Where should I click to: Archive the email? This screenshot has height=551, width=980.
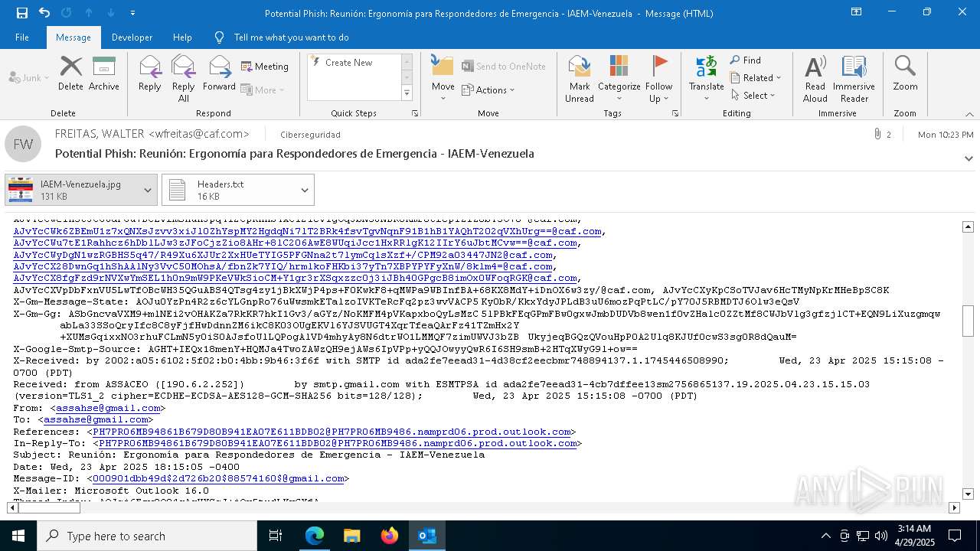point(104,74)
